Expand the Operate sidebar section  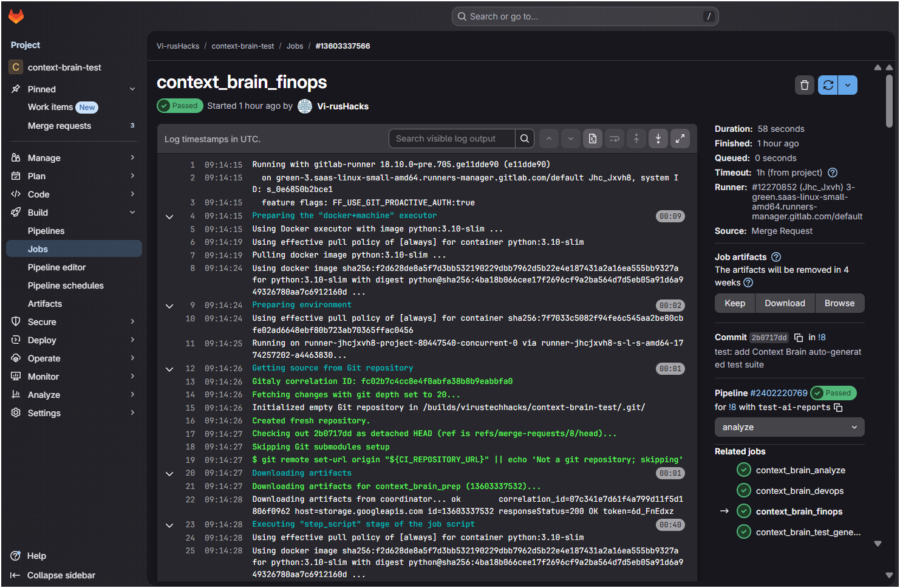coord(132,358)
